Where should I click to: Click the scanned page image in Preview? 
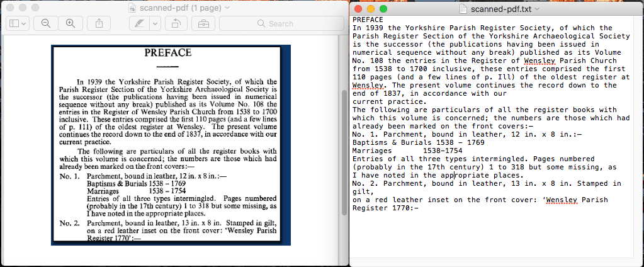coord(171,145)
